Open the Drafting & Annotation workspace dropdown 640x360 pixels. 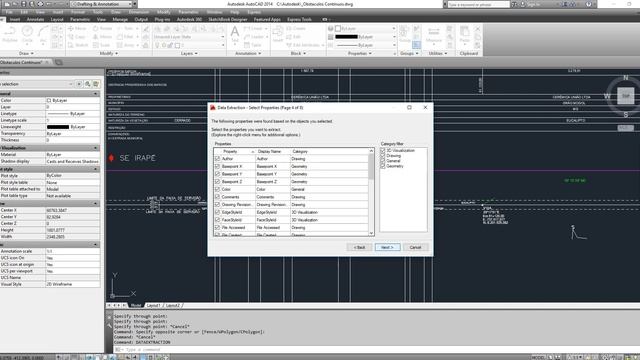click(101, 4)
